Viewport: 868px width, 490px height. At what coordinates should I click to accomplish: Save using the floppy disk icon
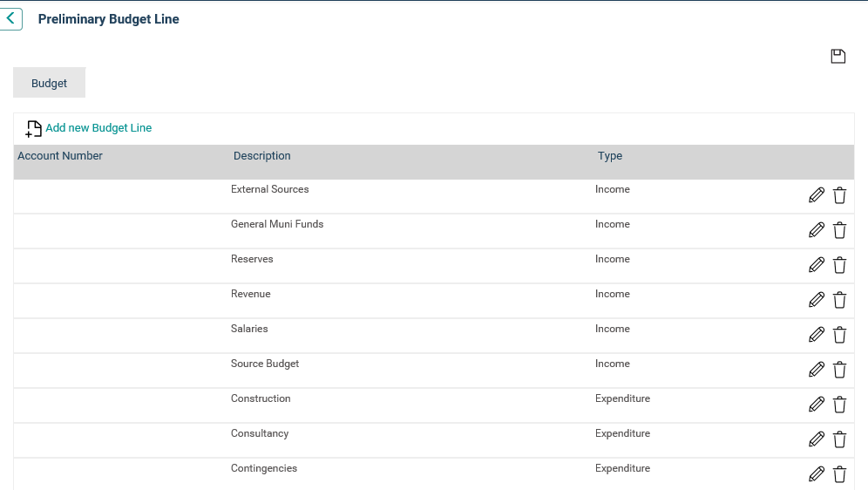pos(838,56)
